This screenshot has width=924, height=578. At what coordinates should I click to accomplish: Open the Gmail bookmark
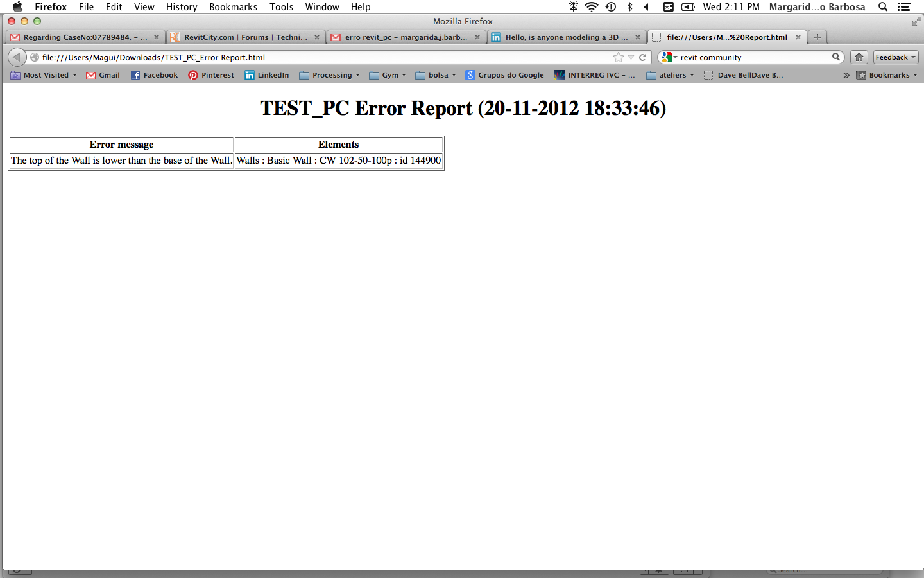(103, 75)
